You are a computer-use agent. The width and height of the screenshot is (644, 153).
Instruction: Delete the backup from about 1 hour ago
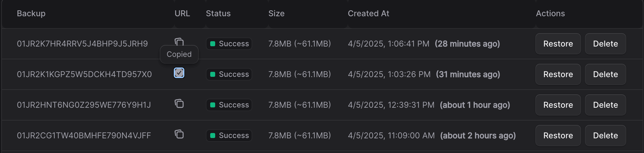(605, 105)
